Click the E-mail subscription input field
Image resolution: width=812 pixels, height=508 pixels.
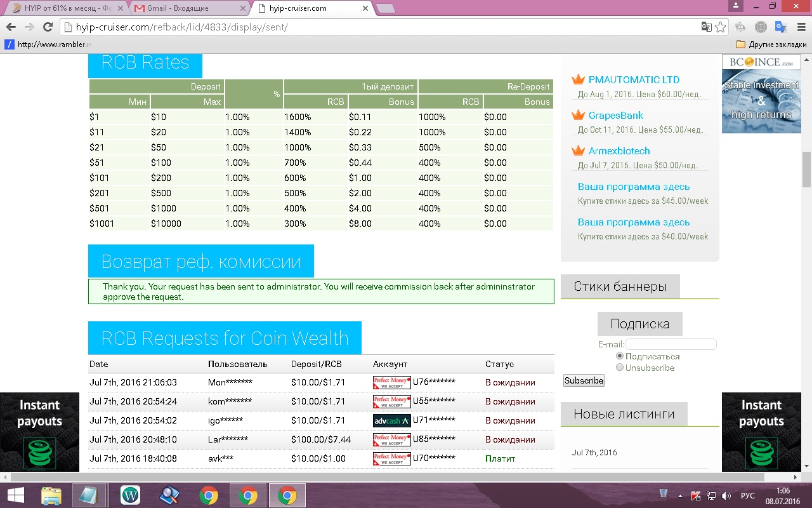pyautogui.click(x=671, y=344)
